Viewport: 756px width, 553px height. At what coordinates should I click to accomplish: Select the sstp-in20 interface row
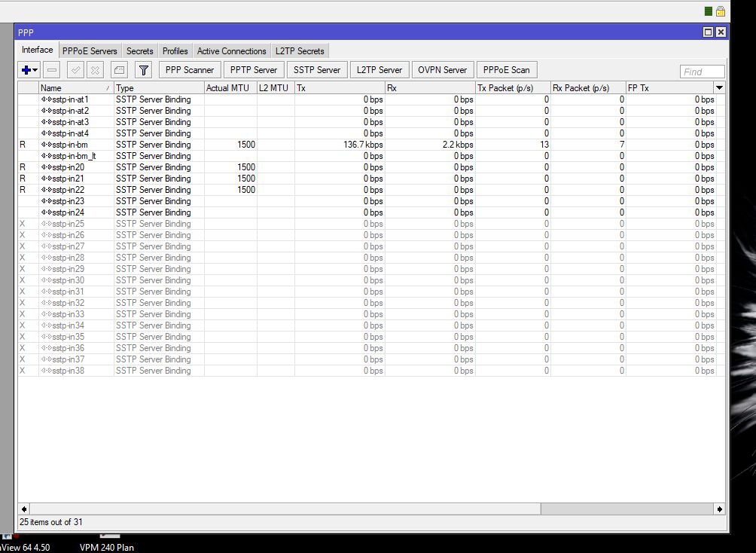pyautogui.click(x=371, y=167)
